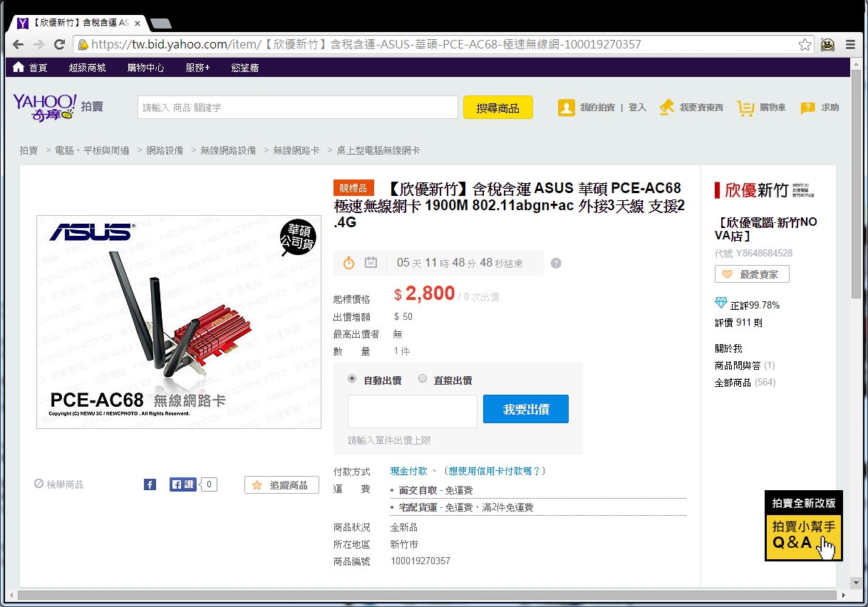Viewport: 868px width, 607px height.
Task: Click the 追蹤商品 star button
Action: point(281,485)
